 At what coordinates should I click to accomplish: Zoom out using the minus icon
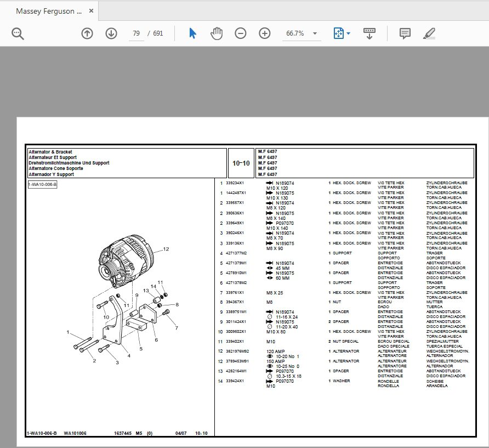240,33
